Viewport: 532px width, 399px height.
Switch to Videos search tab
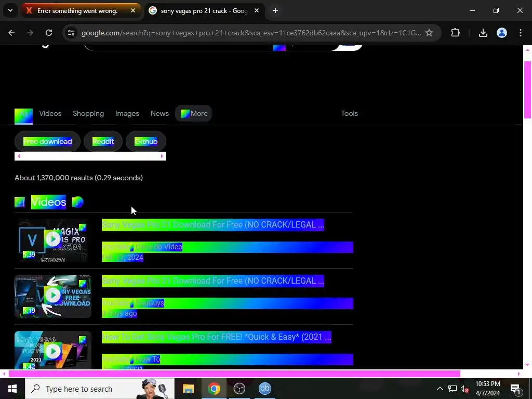coord(50,113)
